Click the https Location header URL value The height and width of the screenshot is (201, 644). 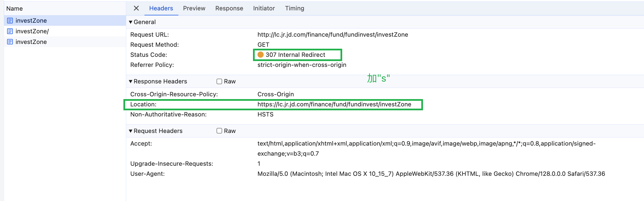pos(334,104)
